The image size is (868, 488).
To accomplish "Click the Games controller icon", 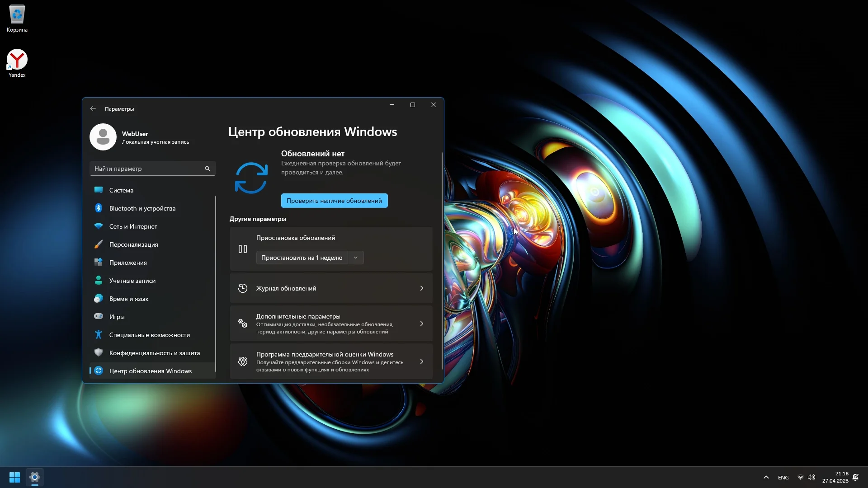I will (x=99, y=316).
